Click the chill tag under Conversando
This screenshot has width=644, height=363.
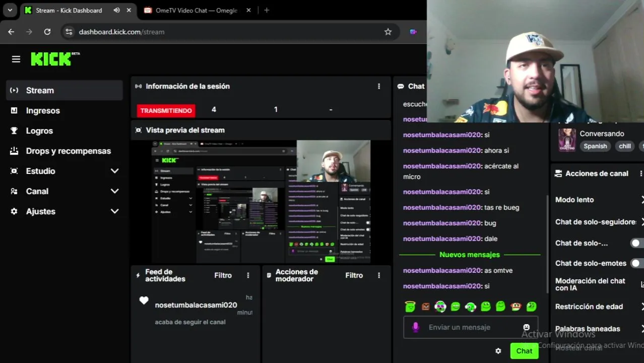point(625,146)
